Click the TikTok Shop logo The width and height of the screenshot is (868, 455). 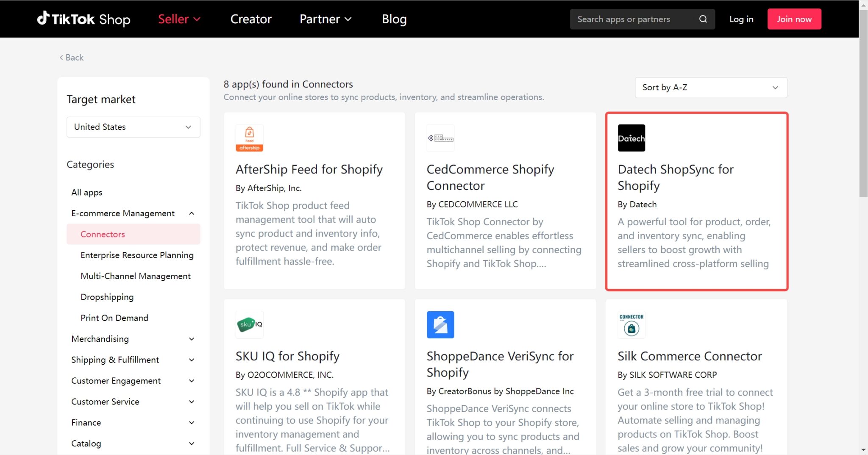point(83,19)
